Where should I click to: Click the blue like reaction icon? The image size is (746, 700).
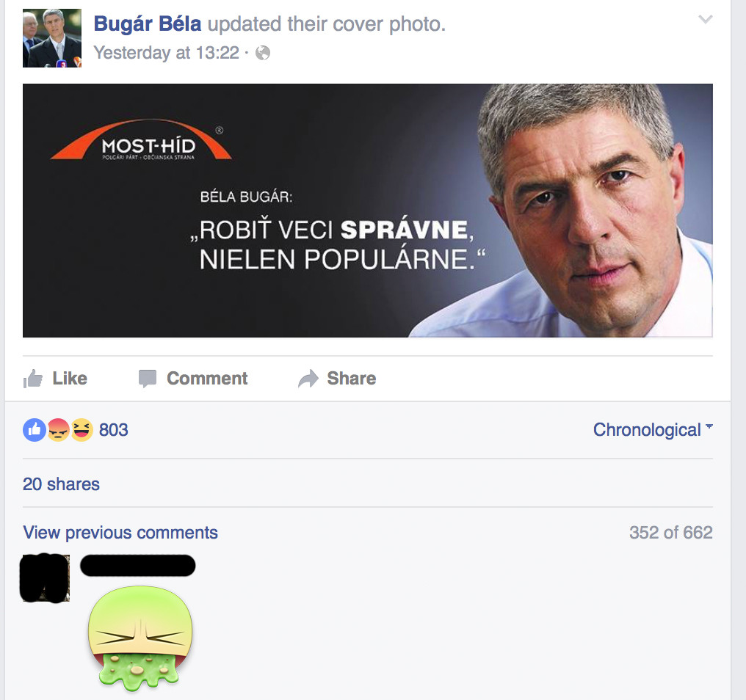pos(35,431)
